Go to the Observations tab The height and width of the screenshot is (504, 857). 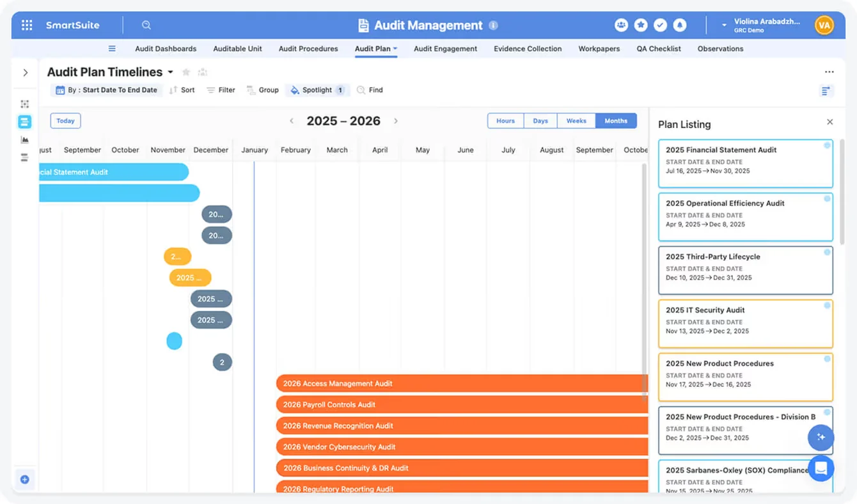pyautogui.click(x=720, y=49)
